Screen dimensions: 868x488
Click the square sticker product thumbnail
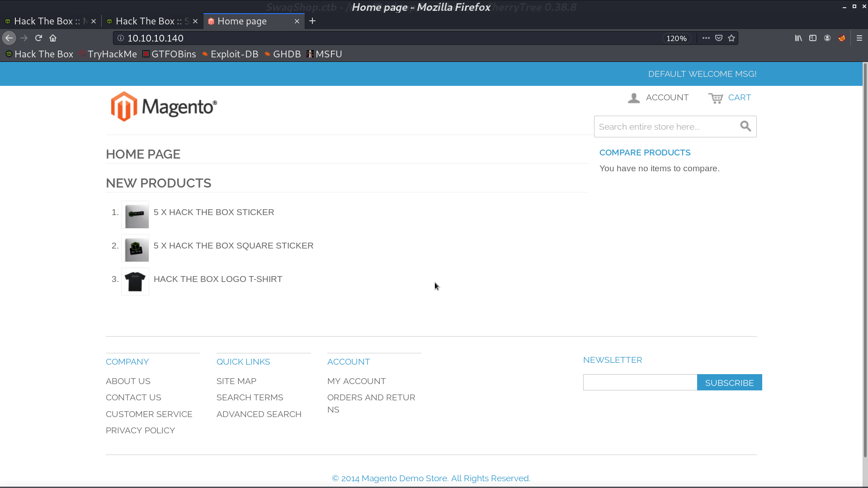[135, 248]
